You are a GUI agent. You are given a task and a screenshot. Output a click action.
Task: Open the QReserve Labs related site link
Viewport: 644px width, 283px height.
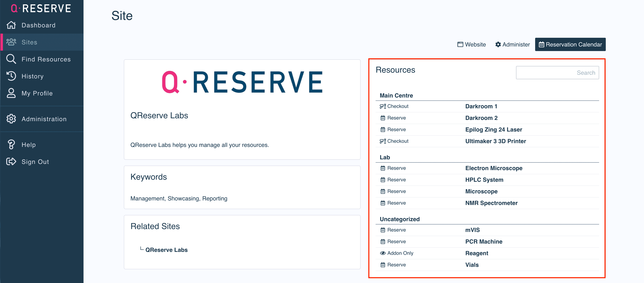pos(166,250)
